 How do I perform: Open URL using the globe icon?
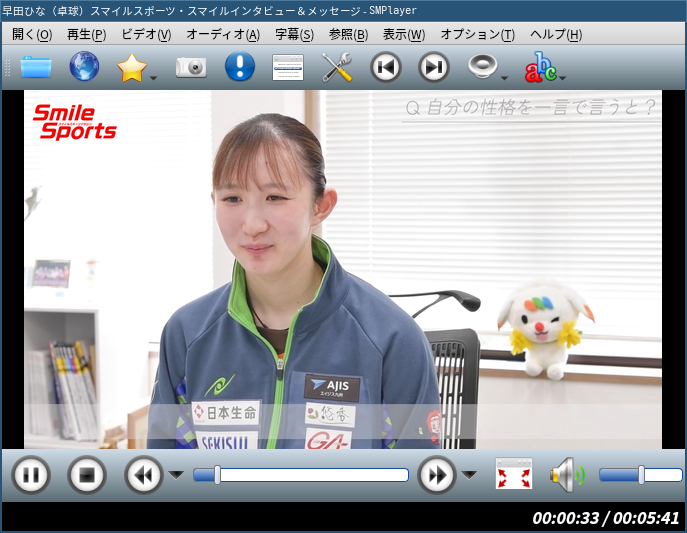click(84, 67)
